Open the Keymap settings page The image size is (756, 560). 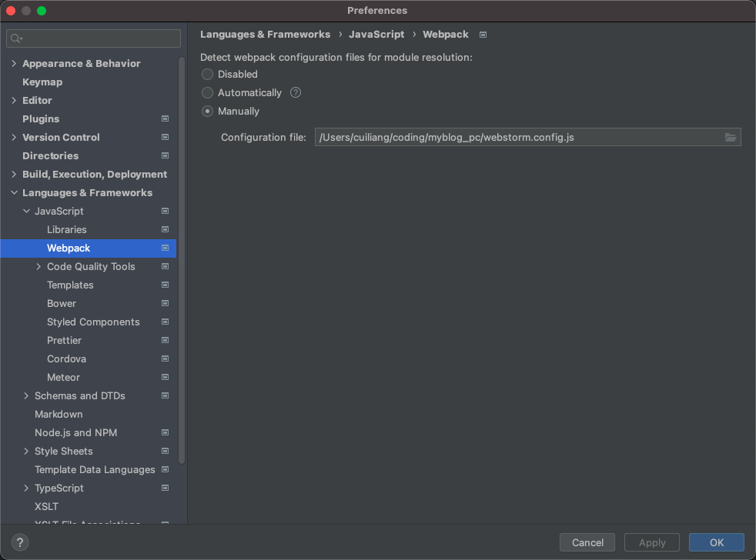pos(42,82)
